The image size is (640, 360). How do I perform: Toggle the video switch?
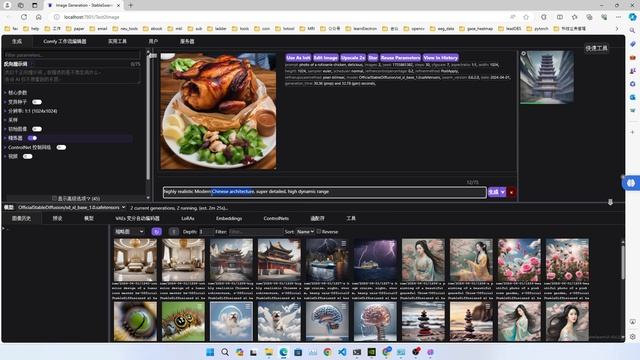coord(27,156)
